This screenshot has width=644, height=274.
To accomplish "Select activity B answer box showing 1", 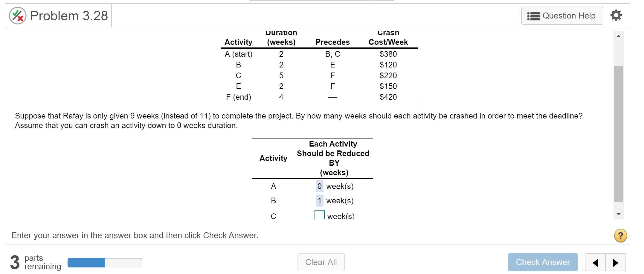I will coord(319,200).
